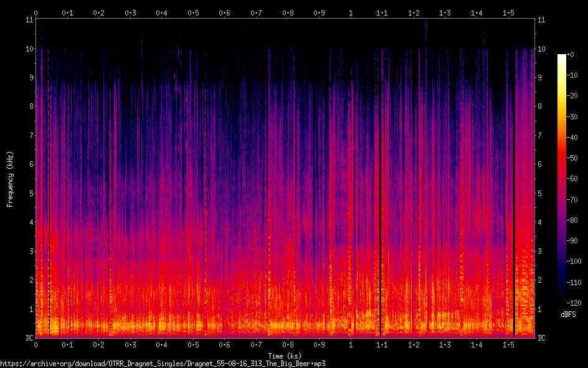Click the 1.5 tick on the bottom time axis
588x368 pixels.
click(508, 344)
